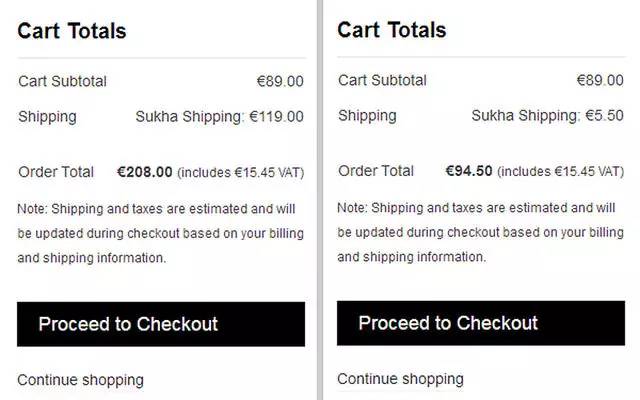This screenshot has width=640, height=400.
Task: Click the Order Total label beside €94.50
Action: click(x=376, y=171)
